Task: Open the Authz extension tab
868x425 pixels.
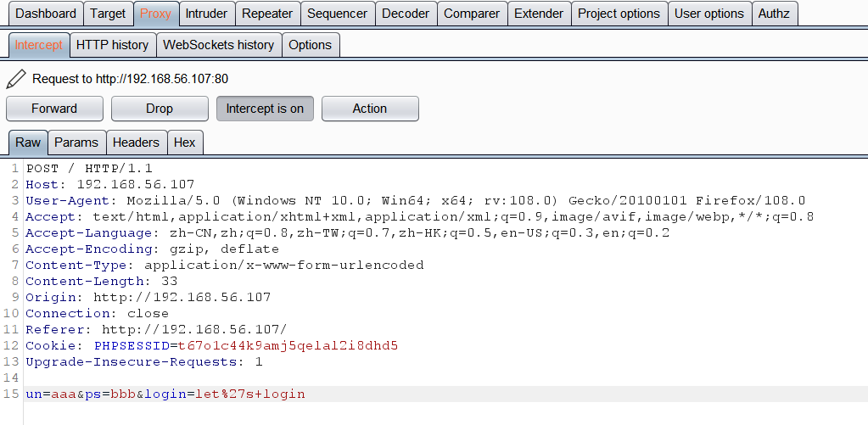Action: [x=774, y=14]
